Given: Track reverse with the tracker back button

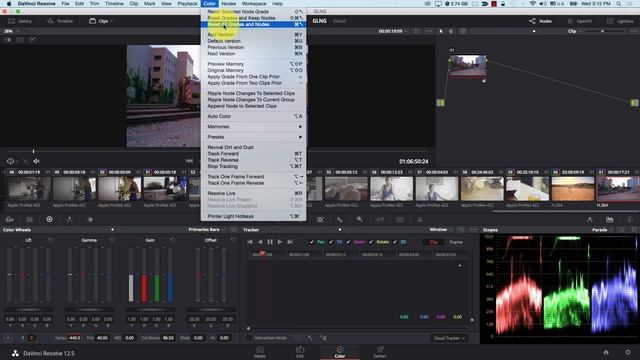Looking at the screenshot, I should pyautogui.click(x=260, y=242).
